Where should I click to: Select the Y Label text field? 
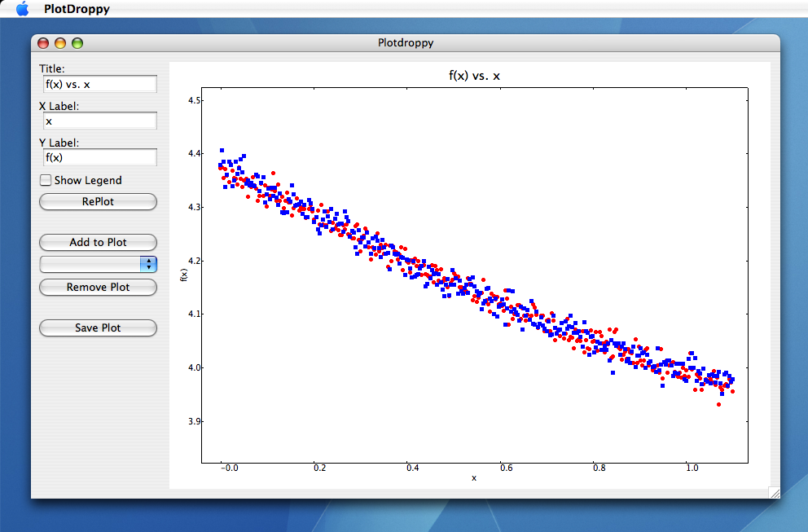pyautogui.click(x=99, y=157)
